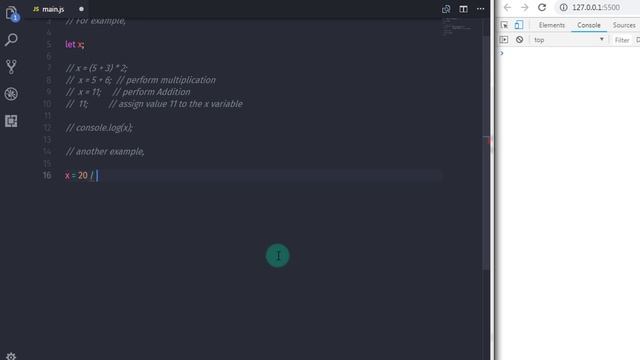640x360 pixels.
Task: Click browser Back arrow
Action: 507,7
